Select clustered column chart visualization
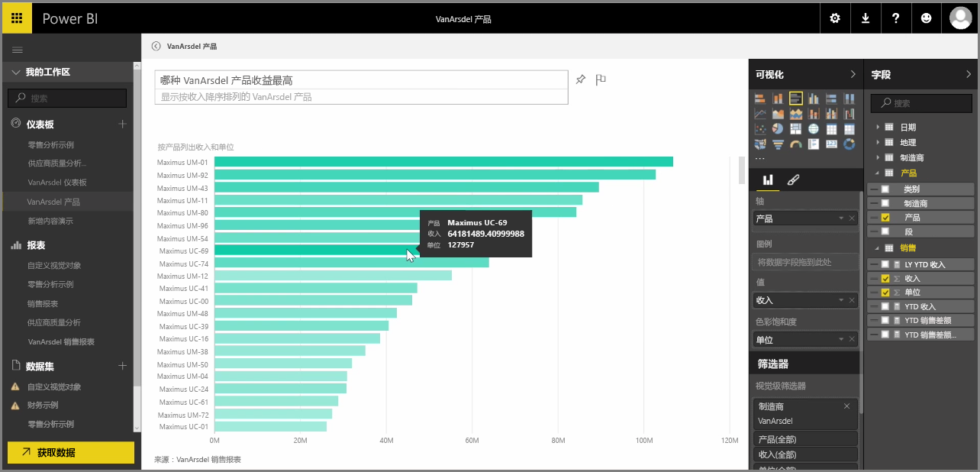The width and height of the screenshot is (980, 472). coord(814,99)
